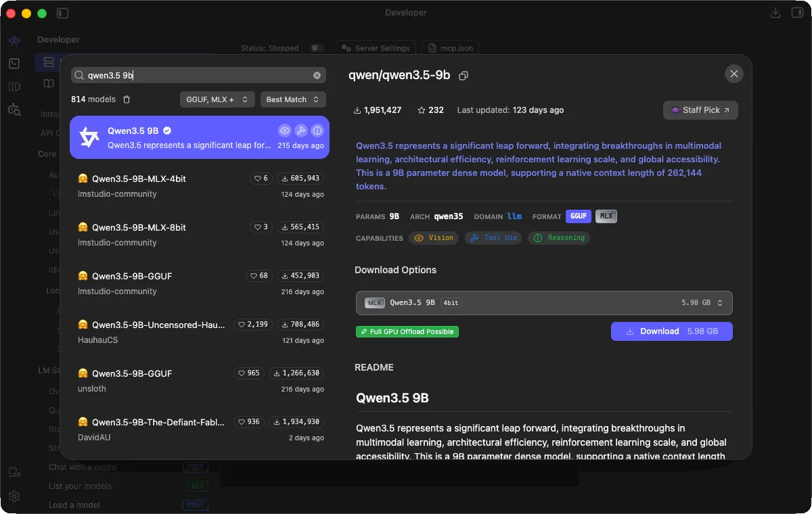Click the 1,266,630 downloads badge
The width and height of the screenshot is (812, 514).
[296, 373]
